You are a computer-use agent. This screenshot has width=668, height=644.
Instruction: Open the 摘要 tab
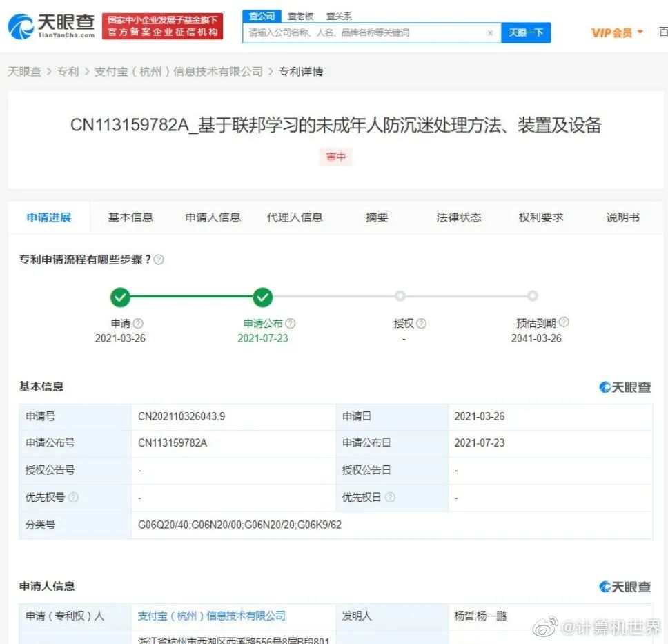click(377, 217)
